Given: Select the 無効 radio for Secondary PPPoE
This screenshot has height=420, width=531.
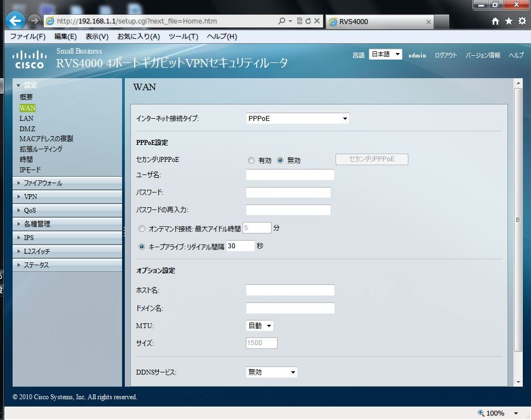Looking at the screenshot, I should [x=280, y=160].
